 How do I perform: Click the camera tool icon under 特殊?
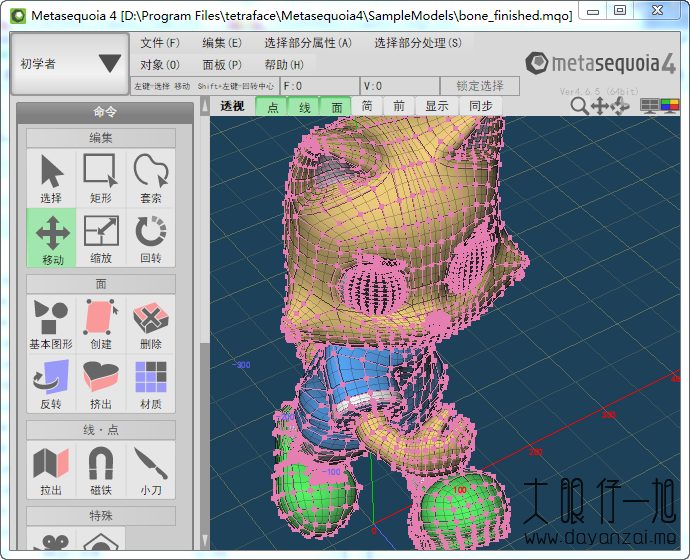(x=51, y=539)
